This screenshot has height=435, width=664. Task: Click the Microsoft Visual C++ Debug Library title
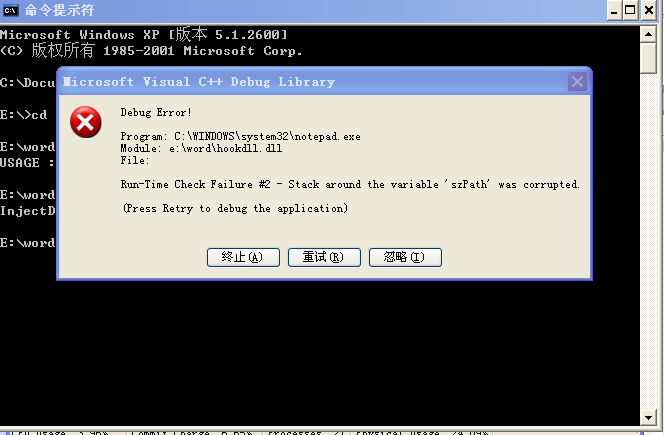pos(199,82)
